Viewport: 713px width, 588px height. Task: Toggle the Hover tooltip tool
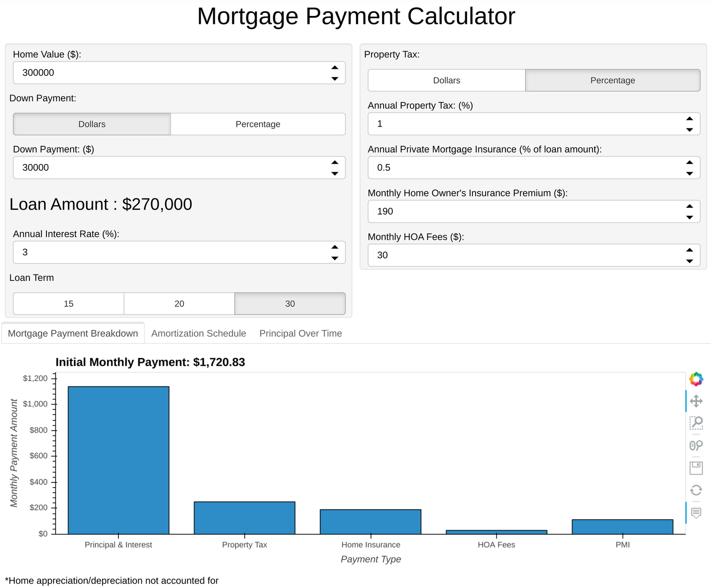[x=696, y=513]
